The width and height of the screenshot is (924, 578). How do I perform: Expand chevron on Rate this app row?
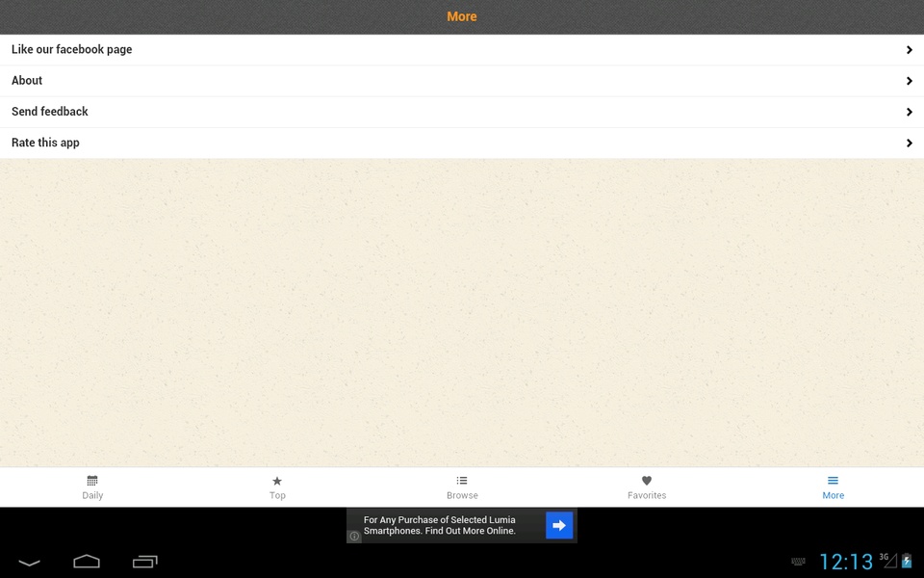[x=910, y=143]
